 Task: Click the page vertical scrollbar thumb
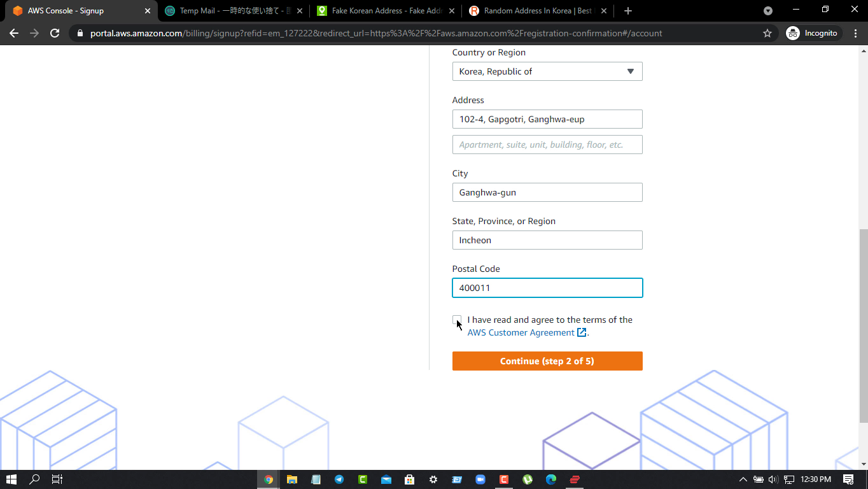tap(863, 325)
